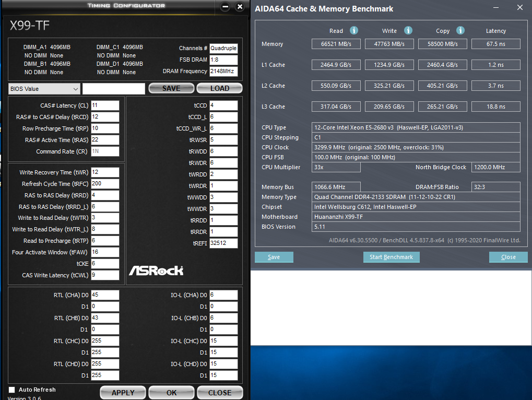Click the Write info icon in AIDA64

pos(408,30)
